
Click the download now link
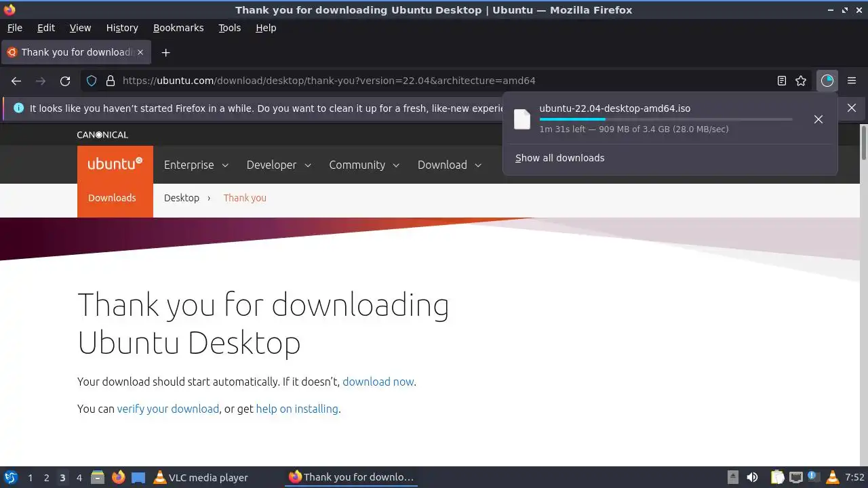point(378,382)
